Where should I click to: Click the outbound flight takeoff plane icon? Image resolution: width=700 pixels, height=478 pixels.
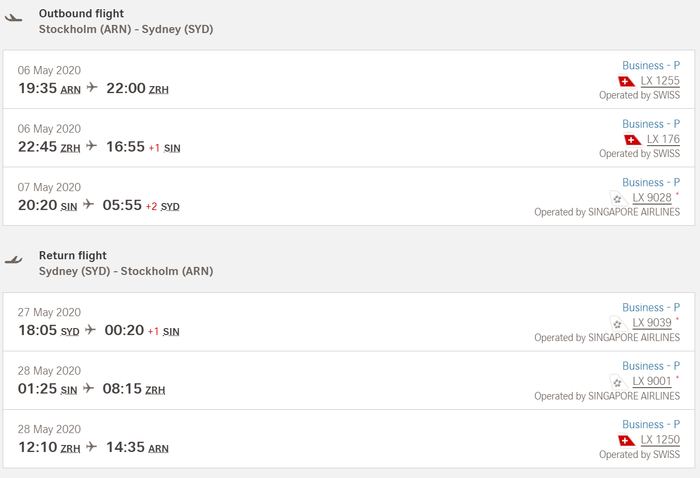(x=13, y=18)
